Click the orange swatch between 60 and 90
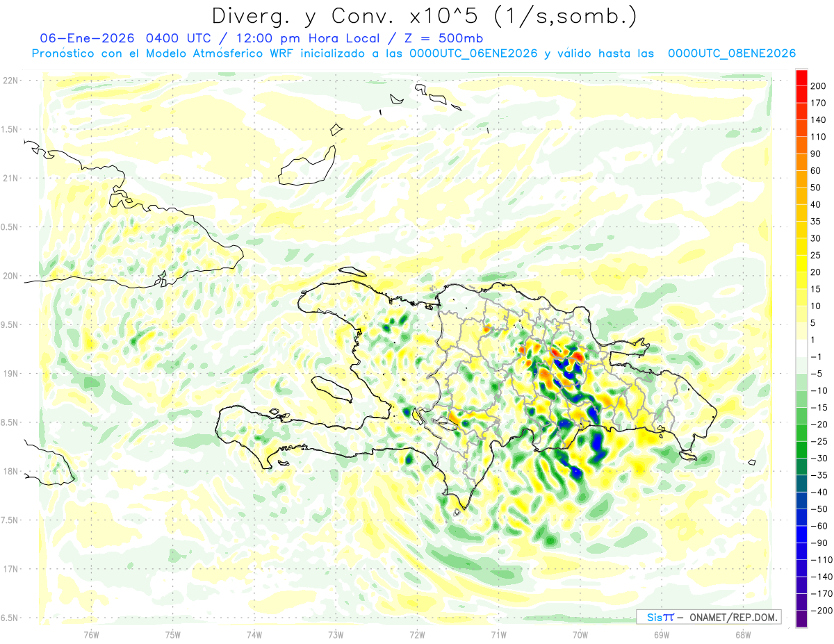 [x=801, y=162]
